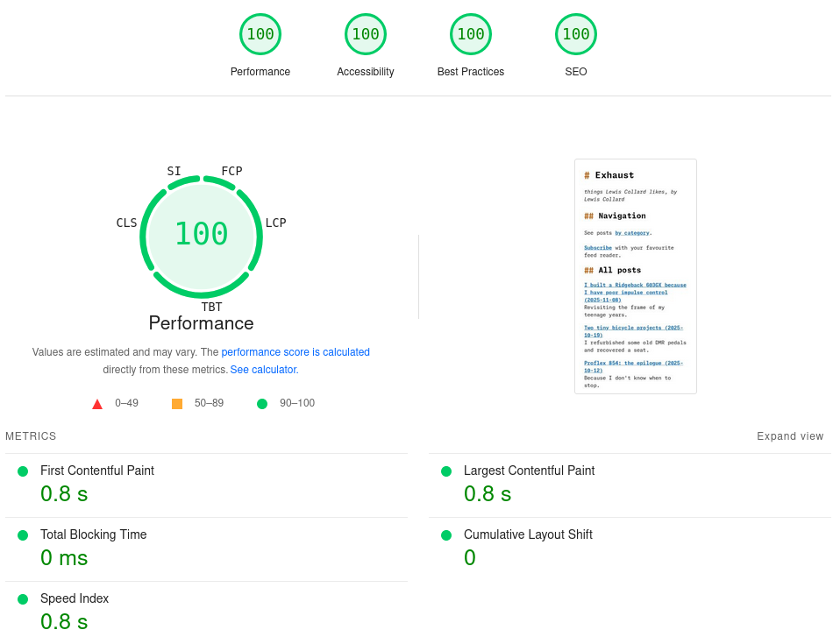Viewport: 833px width, 644px height.
Task: Click the green circle 90–100 legend icon
Action: tap(262, 404)
